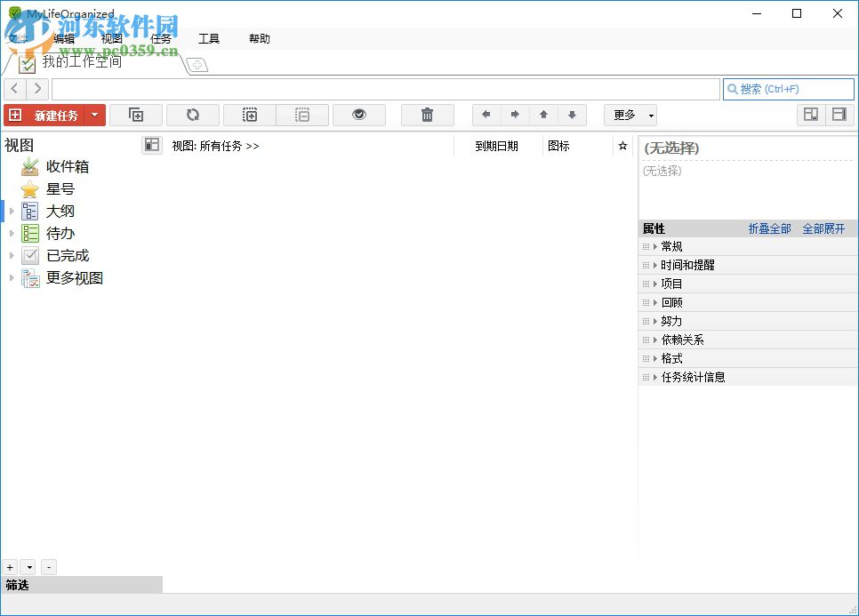Select the 星号 starred view
Viewport: 859px width, 616px height.
coord(59,188)
